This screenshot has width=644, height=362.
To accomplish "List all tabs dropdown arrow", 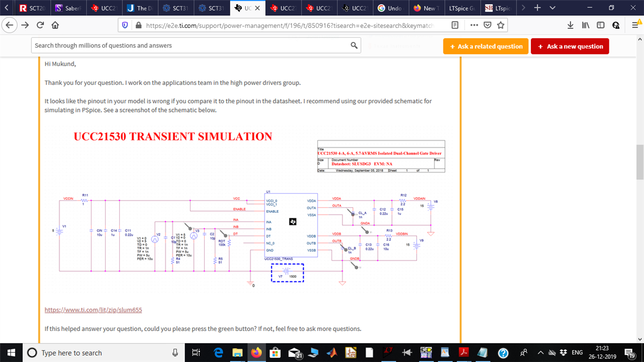I will coord(552,8).
